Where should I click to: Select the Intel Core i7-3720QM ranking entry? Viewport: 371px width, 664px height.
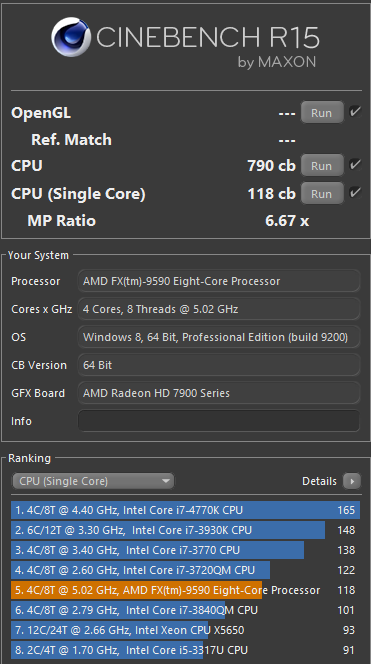tap(186, 570)
